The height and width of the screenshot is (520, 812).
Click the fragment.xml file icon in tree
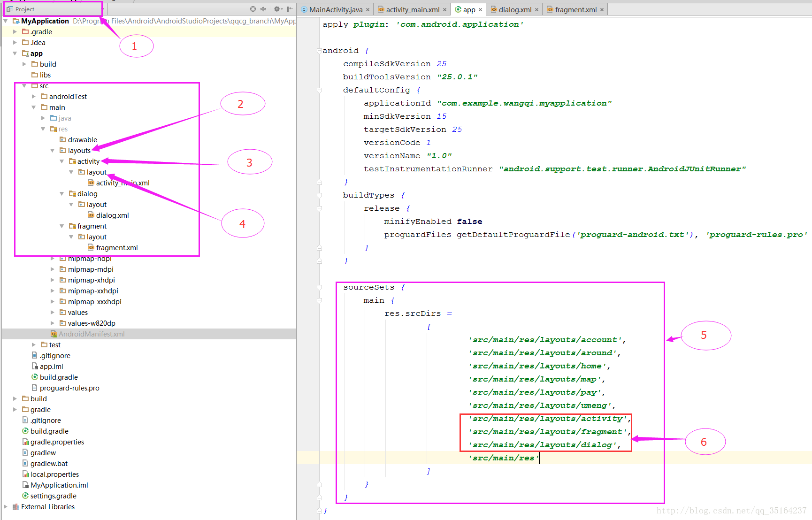tap(91, 247)
